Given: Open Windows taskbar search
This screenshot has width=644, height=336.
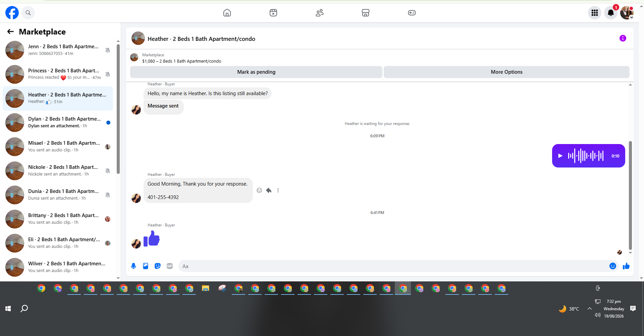Looking at the screenshot, I should click(24, 309).
